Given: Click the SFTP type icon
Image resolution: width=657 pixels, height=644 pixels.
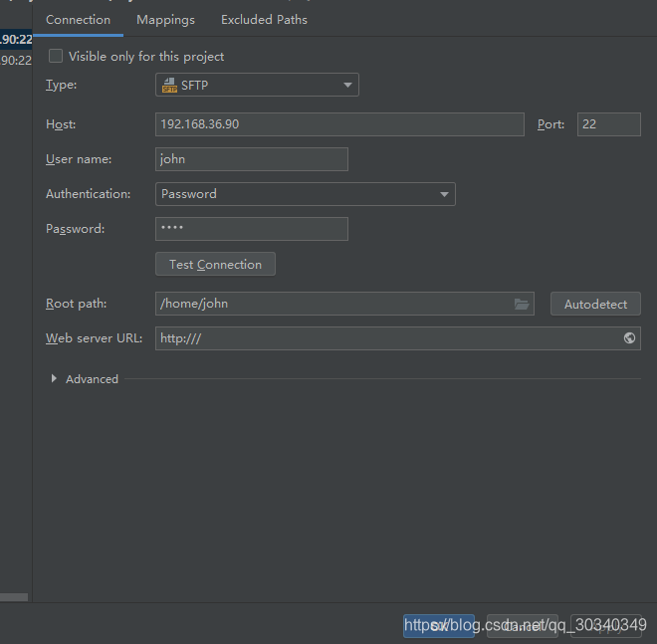Looking at the screenshot, I should (x=169, y=85).
